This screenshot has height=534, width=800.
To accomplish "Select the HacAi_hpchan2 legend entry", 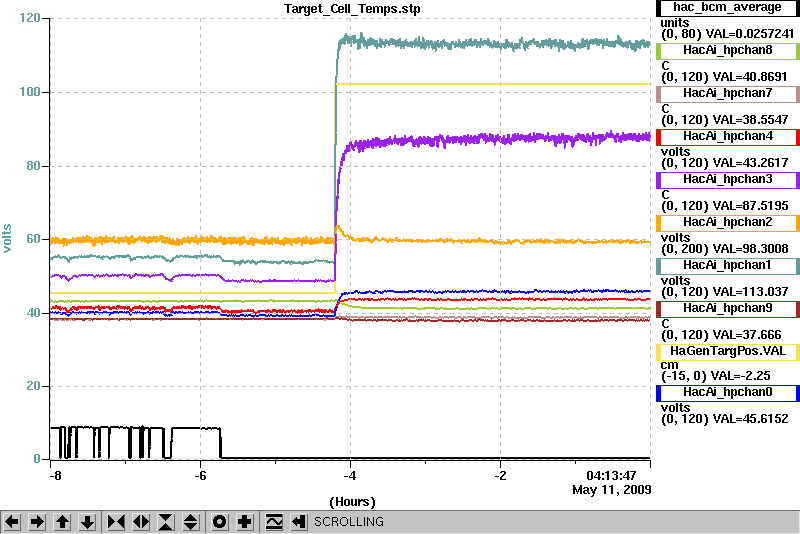I will [x=728, y=222].
